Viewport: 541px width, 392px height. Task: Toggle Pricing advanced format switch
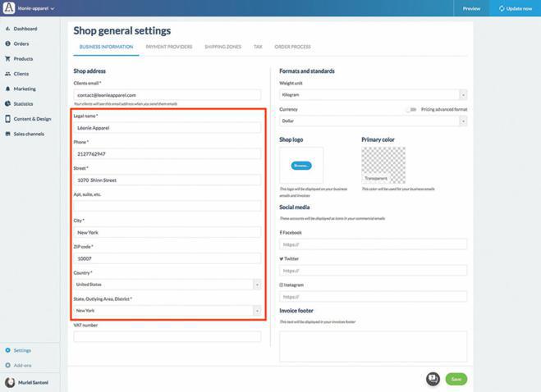(410, 109)
